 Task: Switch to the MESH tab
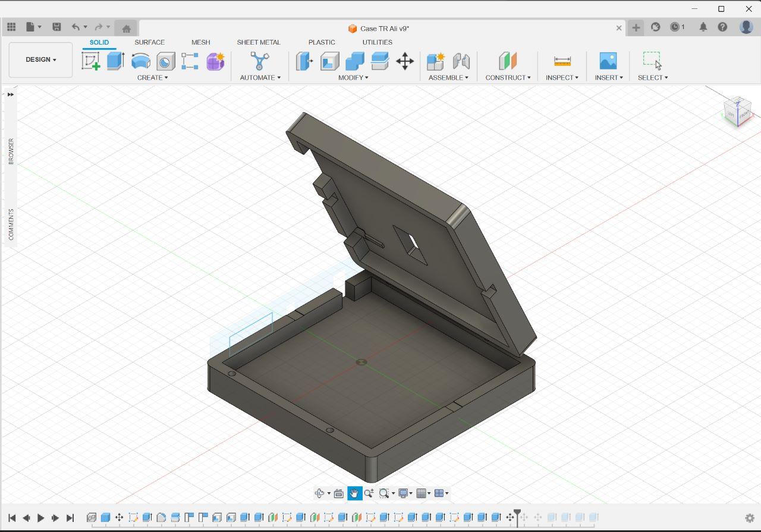(x=200, y=42)
